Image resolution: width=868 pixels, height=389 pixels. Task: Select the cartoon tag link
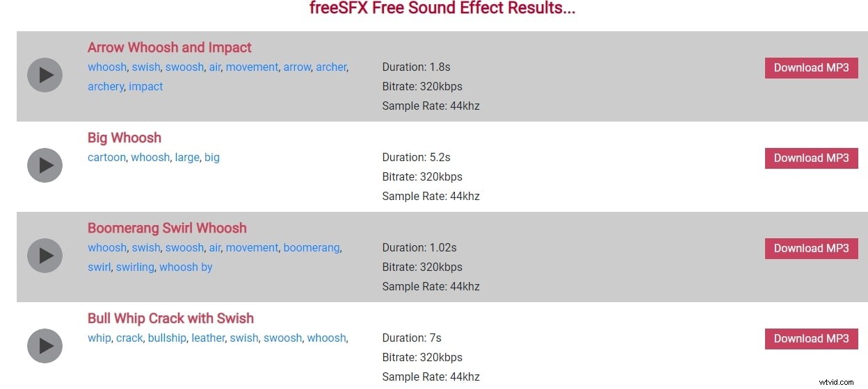click(x=106, y=158)
